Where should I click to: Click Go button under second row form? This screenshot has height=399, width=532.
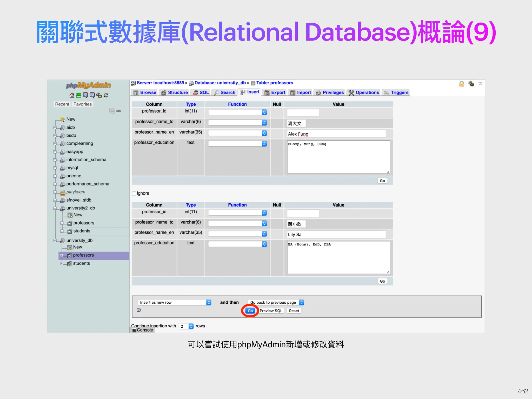[x=382, y=281]
